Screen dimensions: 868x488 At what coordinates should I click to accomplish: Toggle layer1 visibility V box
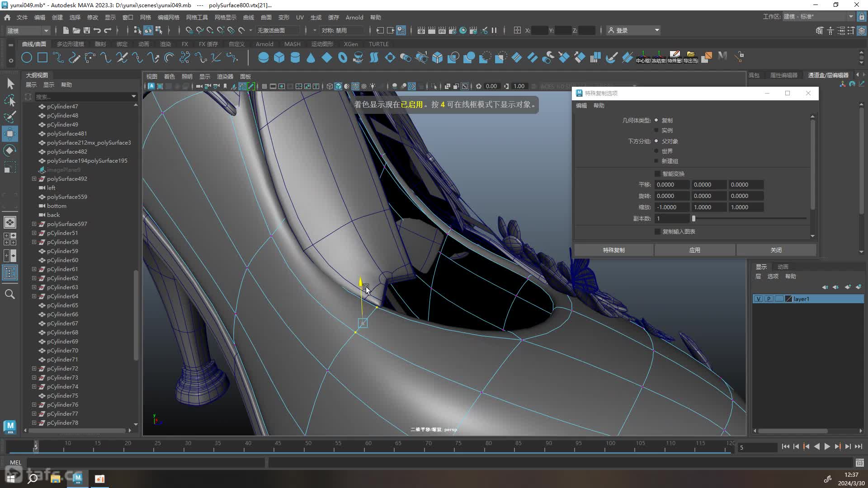click(758, 299)
